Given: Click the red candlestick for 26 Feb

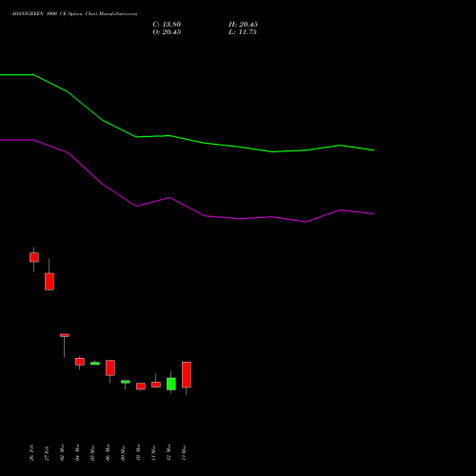Looking at the screenshot, I should tap(34, 257).
